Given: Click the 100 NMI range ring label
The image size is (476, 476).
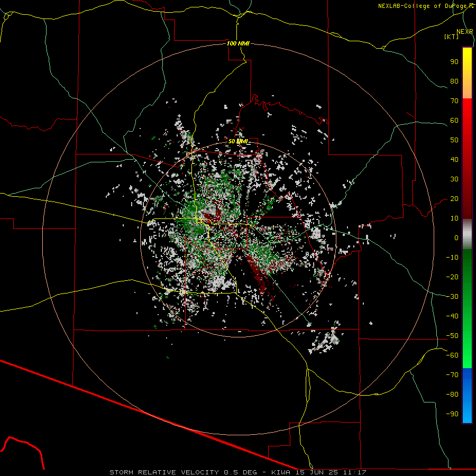Looking at the screenshot, I should tap(238, 43).
